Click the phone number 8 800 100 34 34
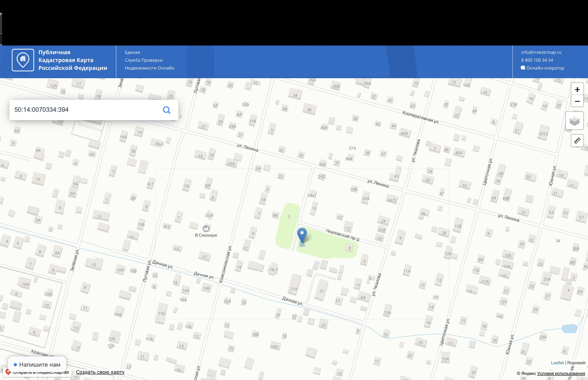Viewport: 588px width, 380px height. 537,60
